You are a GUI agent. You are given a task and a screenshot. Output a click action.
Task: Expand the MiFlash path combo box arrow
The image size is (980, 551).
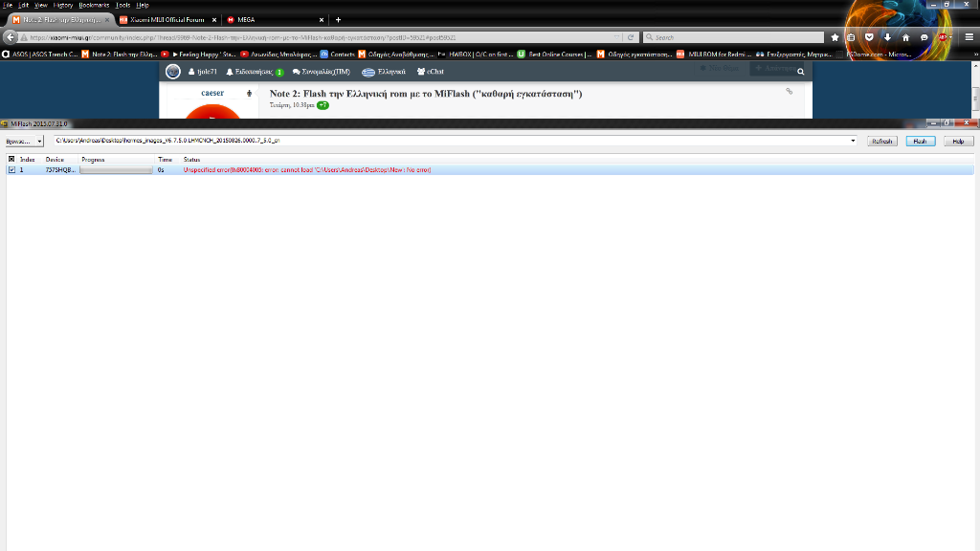pyautogui.click(x=853, y=141)
